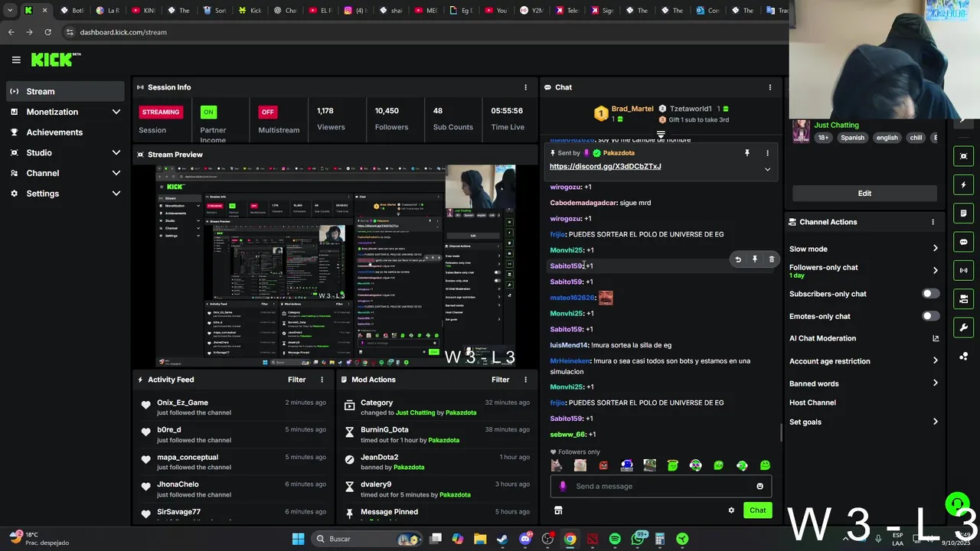
Task: Open the Channel Actions three-dot menu
Action: point(933,222)
